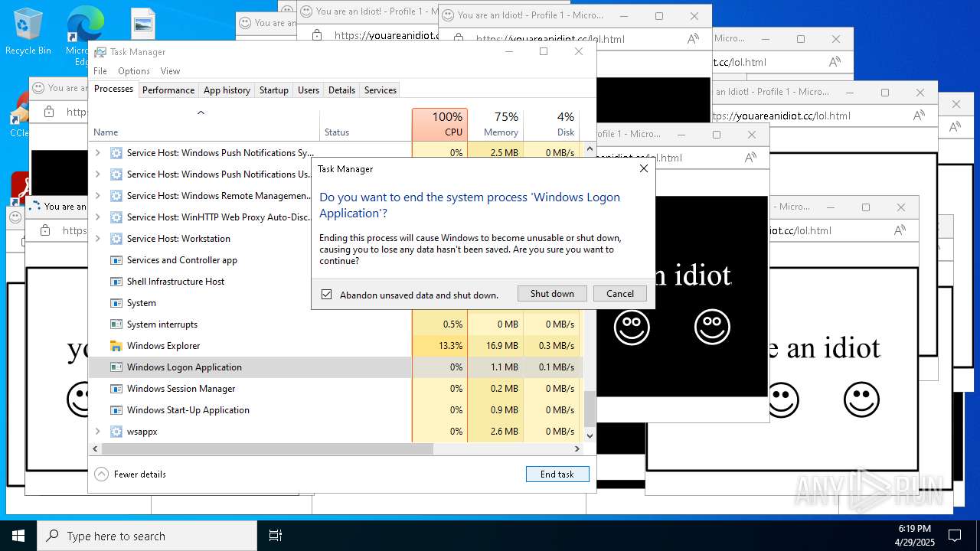The height and width of the screenshot is (551, 980).
Task: Expand Service Host: Windows Remote Management row
Action: [97, 196]
